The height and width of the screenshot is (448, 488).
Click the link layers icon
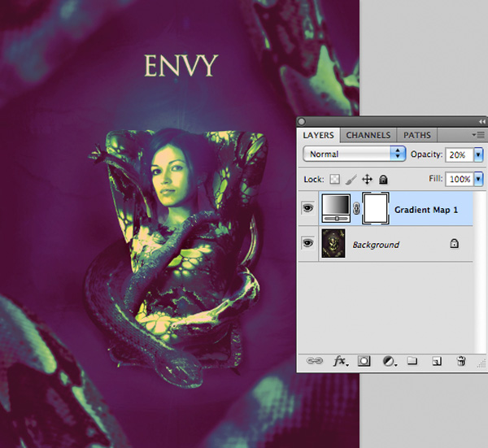tap(314, 361)
